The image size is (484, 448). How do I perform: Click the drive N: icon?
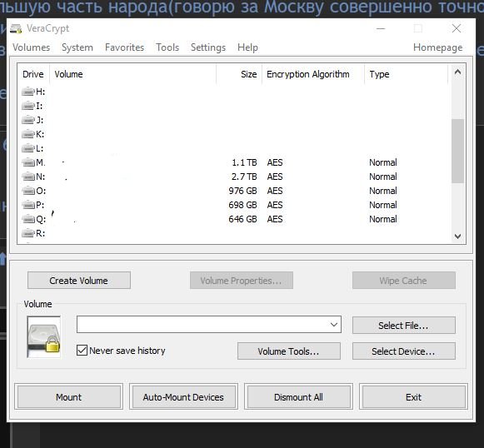point(28,177)
